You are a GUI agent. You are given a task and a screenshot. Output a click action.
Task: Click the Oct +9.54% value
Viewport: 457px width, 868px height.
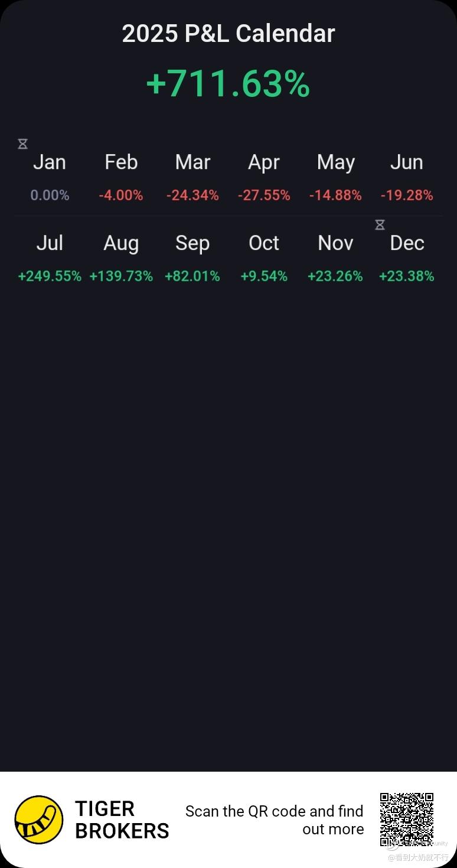coord(264,276)
